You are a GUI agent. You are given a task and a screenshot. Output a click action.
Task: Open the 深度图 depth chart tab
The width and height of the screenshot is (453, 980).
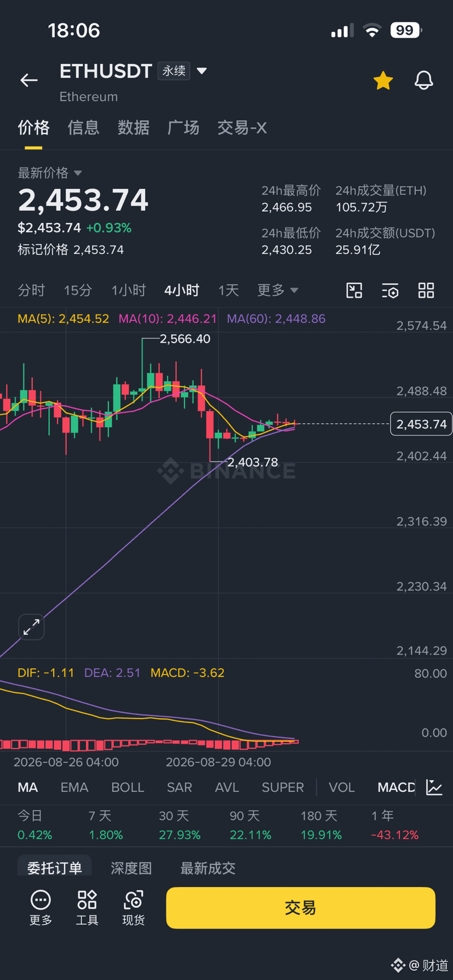click(131, 868)
